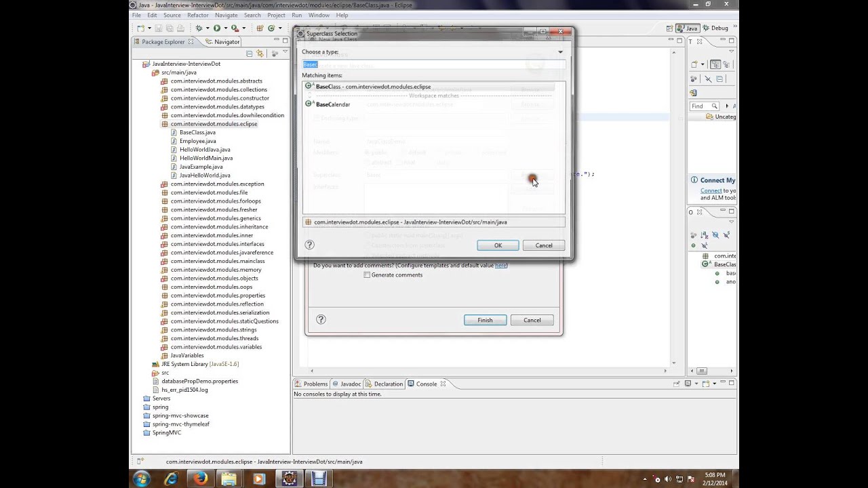Click the Save toolbar icon
Viewport: 868px width, 488px height.
tap(158, 28)
